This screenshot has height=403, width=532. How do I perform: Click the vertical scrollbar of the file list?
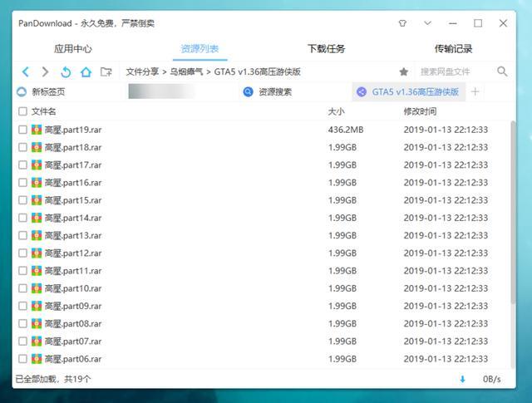pos(513,213)
